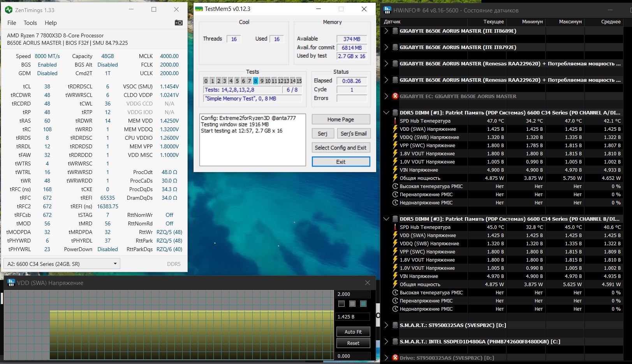This screenshot has height=364, width=632.
Task: Click Auto Fit in the graph window
Action: [353, 332]
